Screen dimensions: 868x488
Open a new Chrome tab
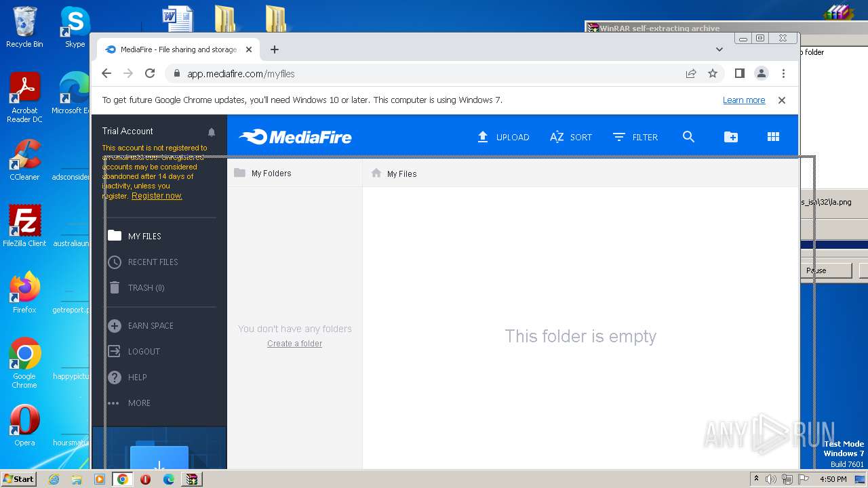274,49
